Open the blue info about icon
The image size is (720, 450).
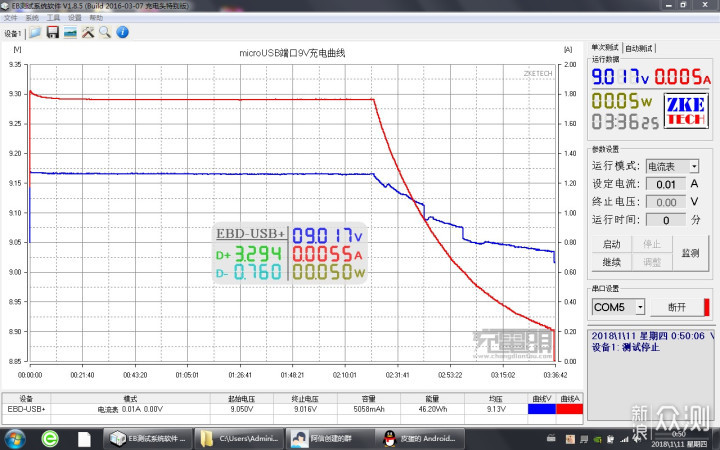121,32
